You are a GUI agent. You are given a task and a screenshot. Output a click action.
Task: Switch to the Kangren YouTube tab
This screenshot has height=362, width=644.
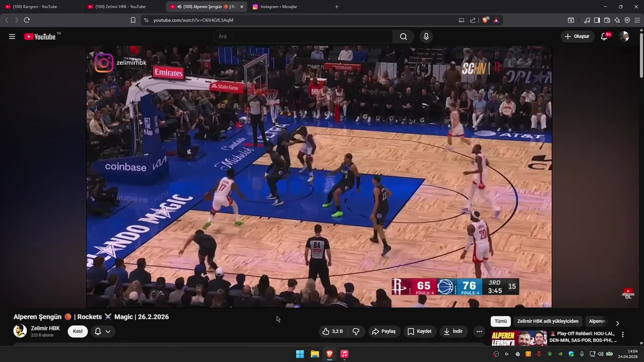[40, 7]
